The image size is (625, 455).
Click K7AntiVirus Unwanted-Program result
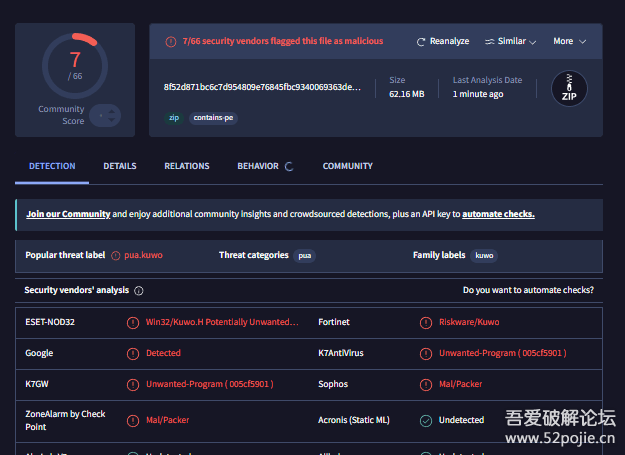tap(503, 353)
